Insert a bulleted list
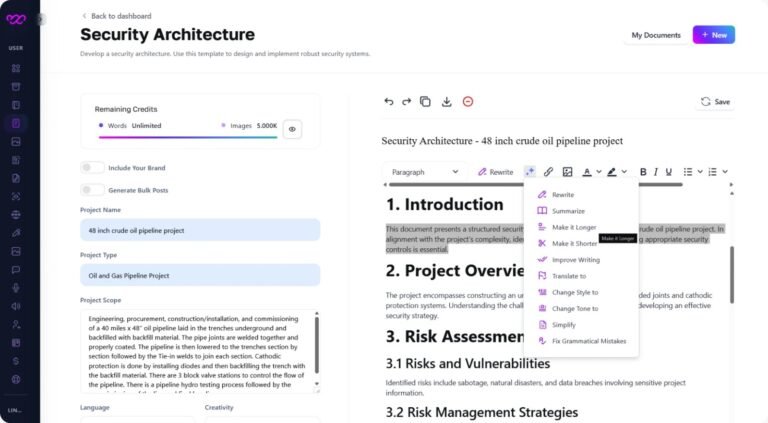This screenshot has height=423, width=768. point(688,172)
